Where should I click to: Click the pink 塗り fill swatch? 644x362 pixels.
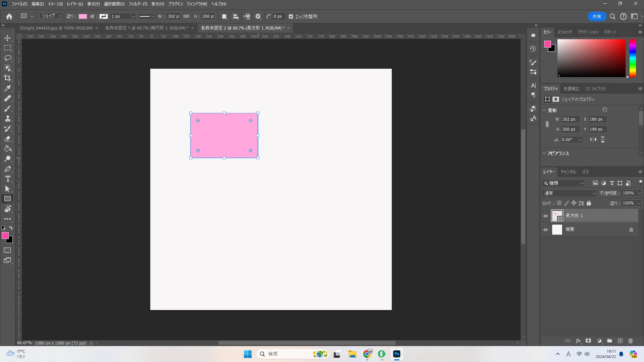83,16
